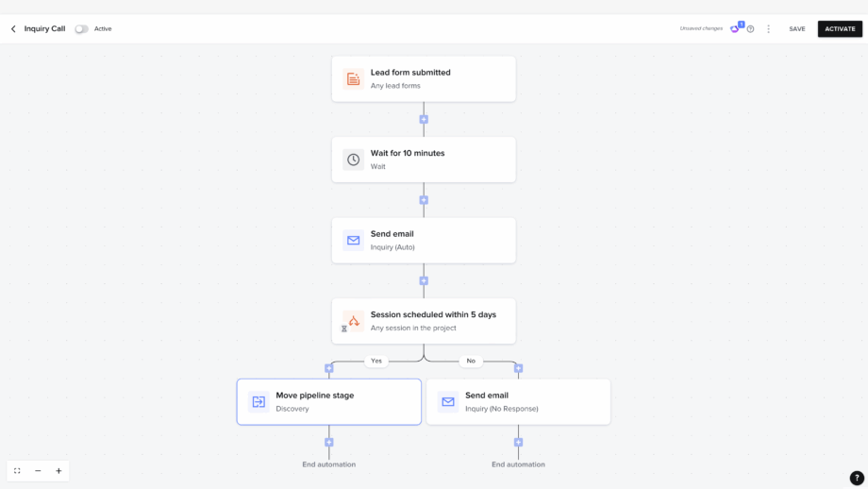Viewport: 868px width, 489px height.
Task: Add a step below the Inquiry (Auto) email
Action: pos(424,281)
